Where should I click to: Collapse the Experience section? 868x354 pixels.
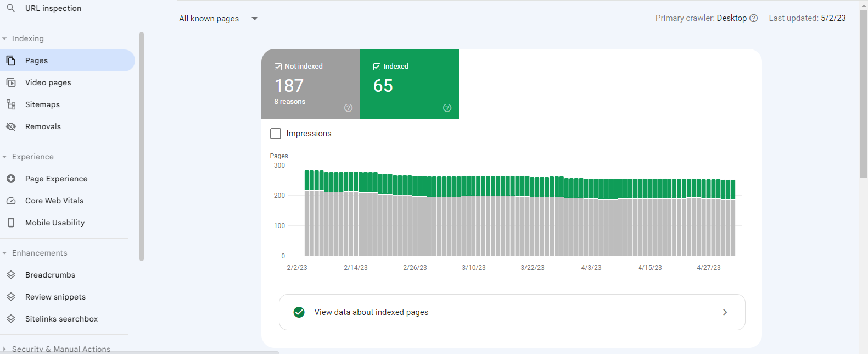[x=4, y=157]
